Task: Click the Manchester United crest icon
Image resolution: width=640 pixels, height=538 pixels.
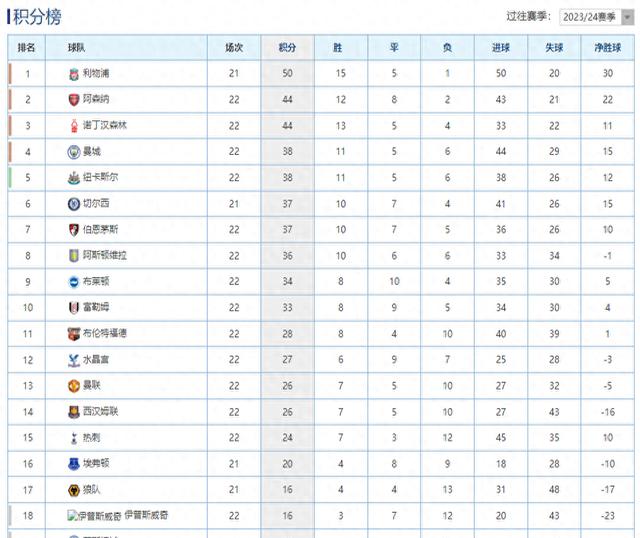Action: tap(74, 386)
